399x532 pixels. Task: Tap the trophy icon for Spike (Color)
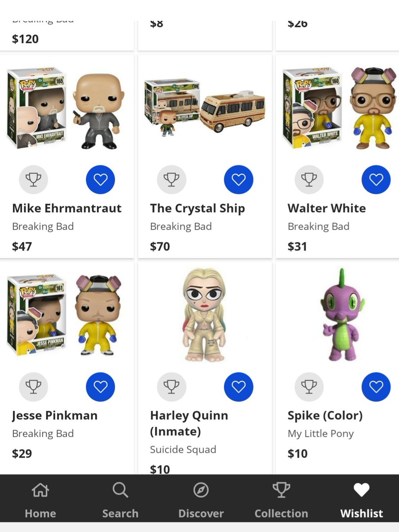point(309,387)
